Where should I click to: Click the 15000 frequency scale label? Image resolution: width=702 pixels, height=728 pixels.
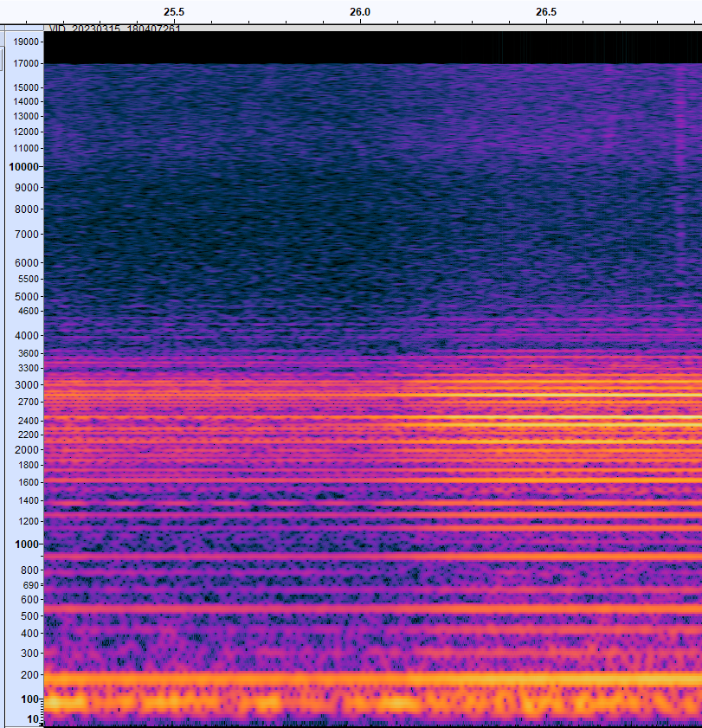(26, 87)
